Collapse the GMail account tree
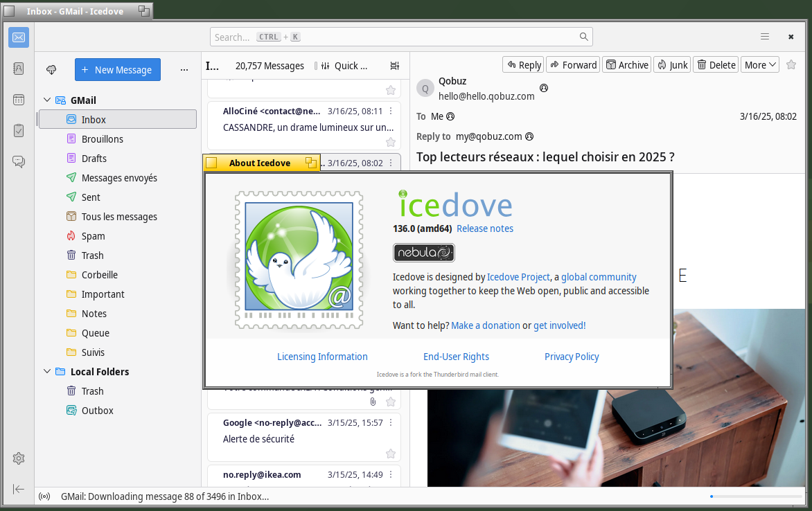Viewport: 812px width, 511px height. (47, 100)
